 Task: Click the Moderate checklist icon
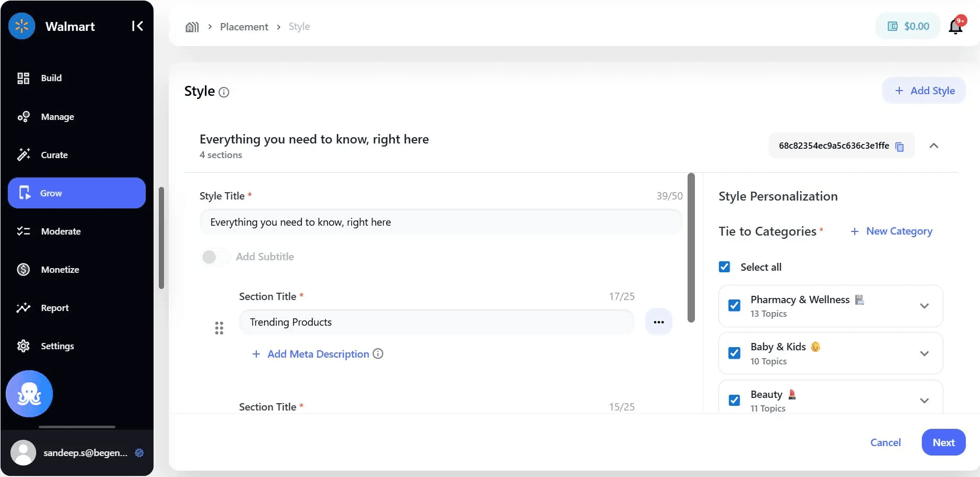click(23, 231)
